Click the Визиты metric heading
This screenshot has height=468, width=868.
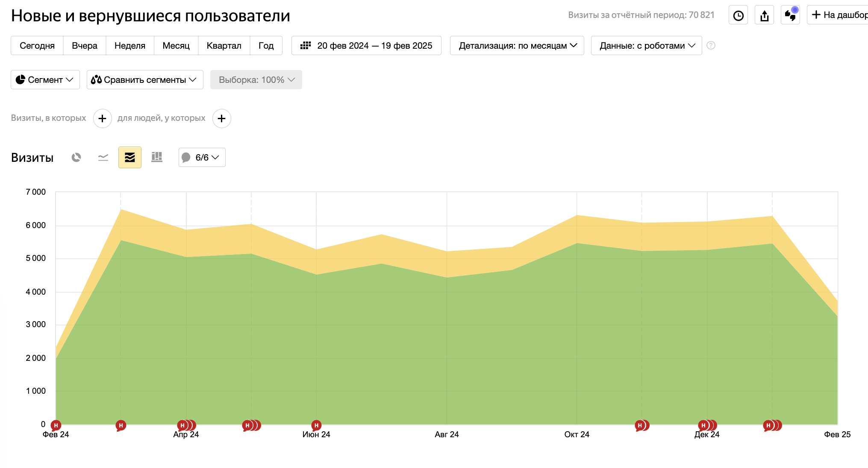click(x=32, y=158)
